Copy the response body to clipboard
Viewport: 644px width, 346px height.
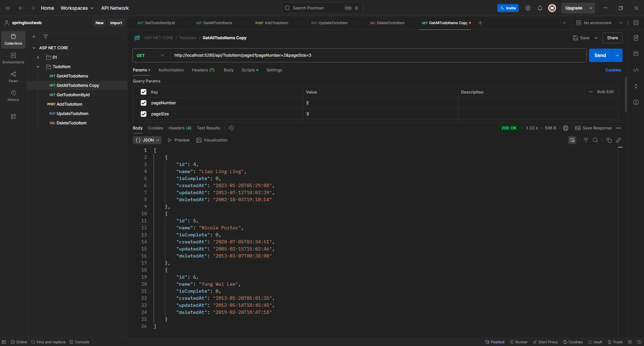pyautogui.click(x=609, y=140)
